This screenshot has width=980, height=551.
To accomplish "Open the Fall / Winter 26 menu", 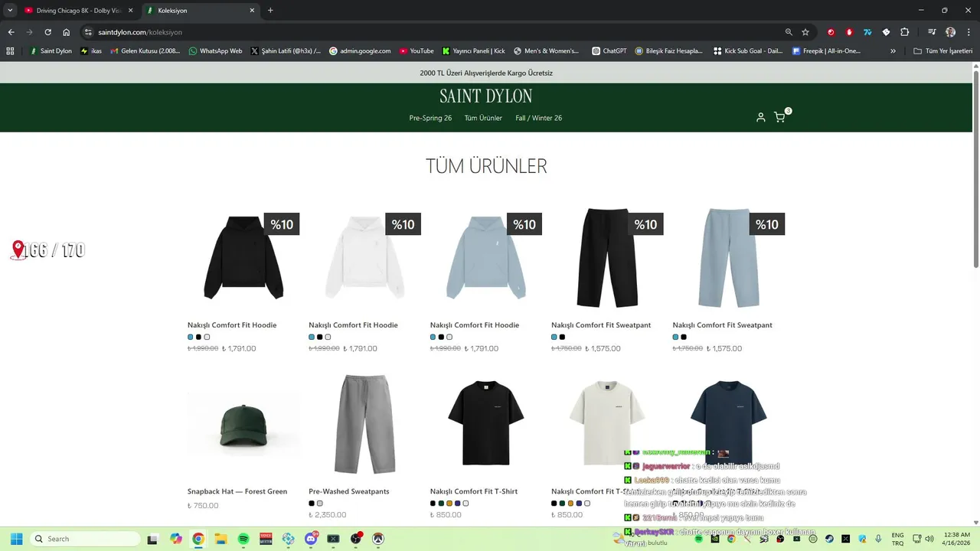I will (x=539, y=118).
